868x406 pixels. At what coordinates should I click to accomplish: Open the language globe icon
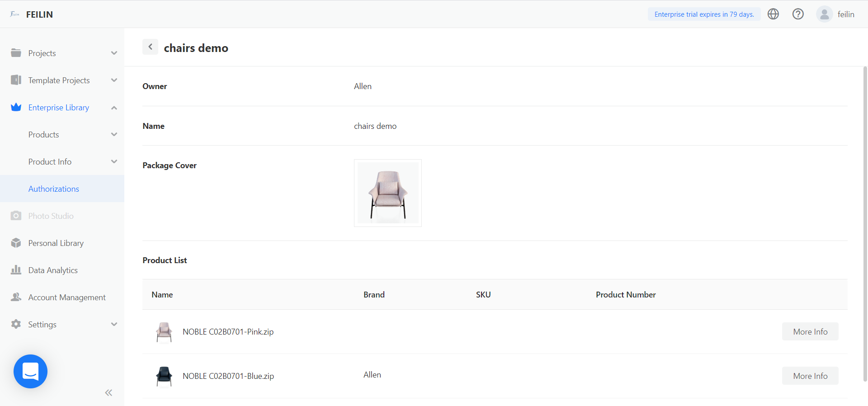(773, 14)
